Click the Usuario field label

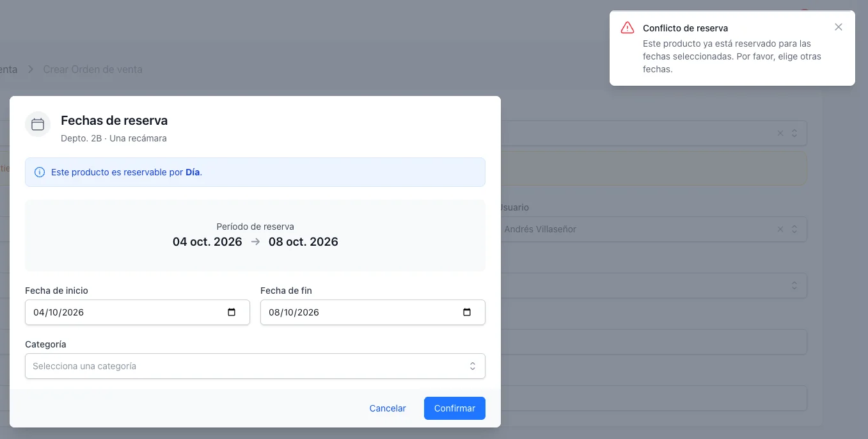click(514, 207)
